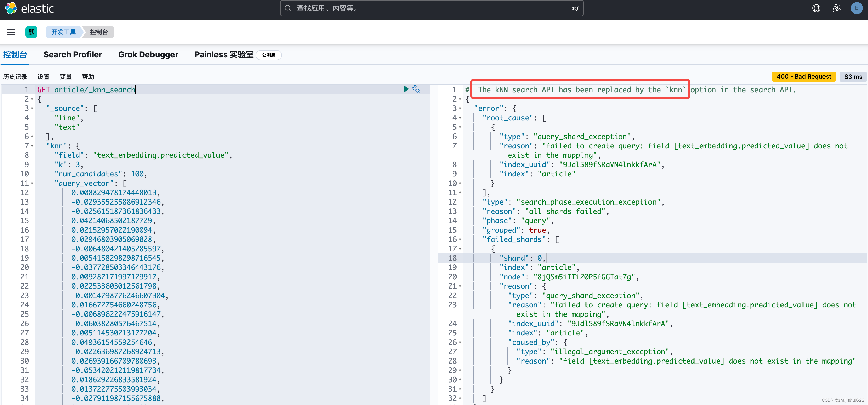This screenshot has width=868, height=405.
Task: Focus the top search input field
Action: click(x=431, y=8)
